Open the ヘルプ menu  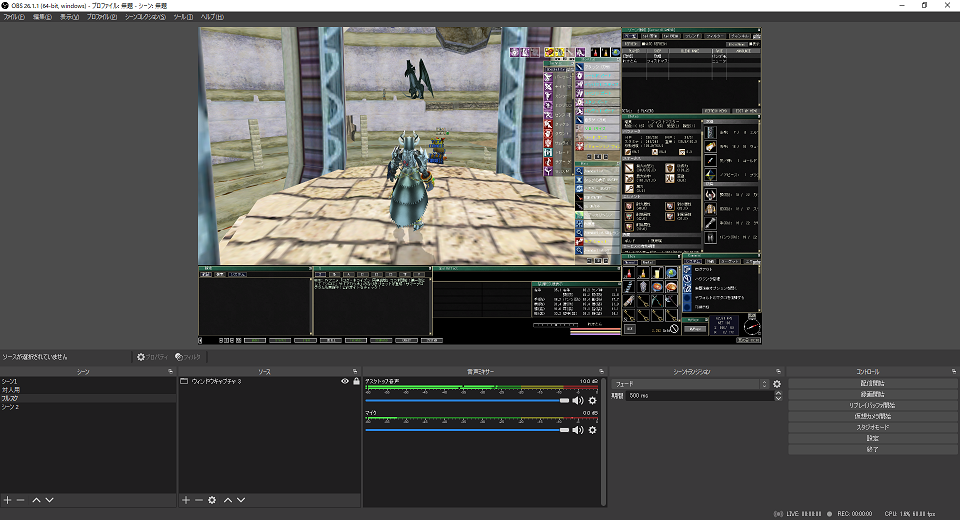(x=212, y=17)
